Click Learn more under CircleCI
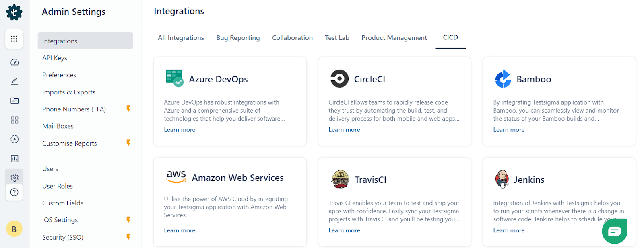Image resolution: width=644 pixels, height=248 pixels. (344, 130)
